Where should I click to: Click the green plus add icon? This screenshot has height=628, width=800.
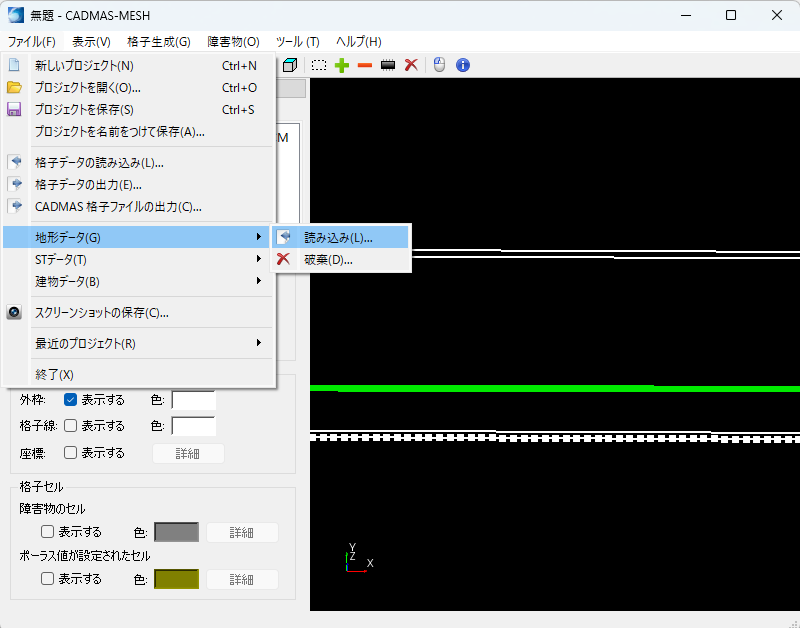[x=342, y=65]
